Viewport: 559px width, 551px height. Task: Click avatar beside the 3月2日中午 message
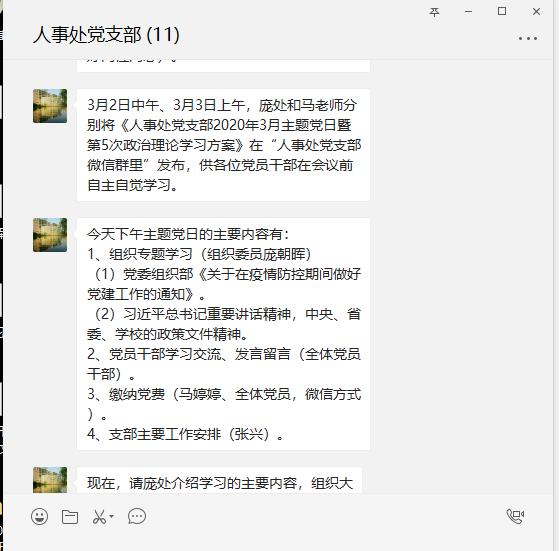pos(50,106)
